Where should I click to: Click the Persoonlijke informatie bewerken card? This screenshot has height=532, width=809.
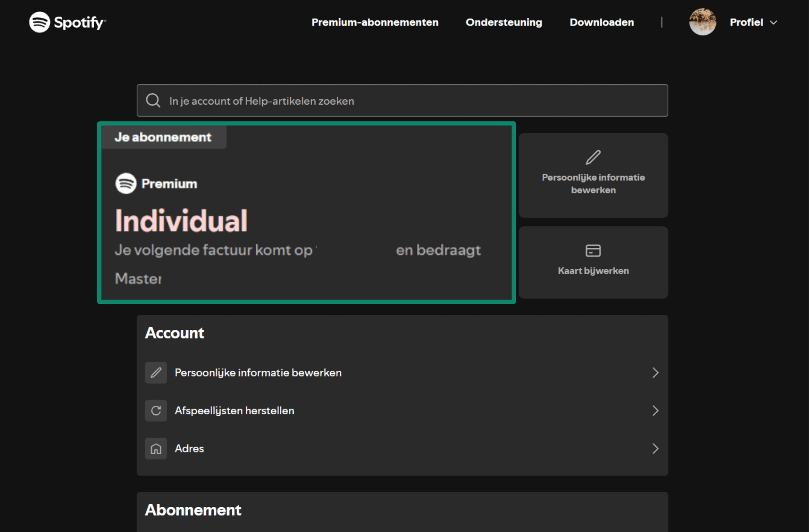tap(592, 175)
